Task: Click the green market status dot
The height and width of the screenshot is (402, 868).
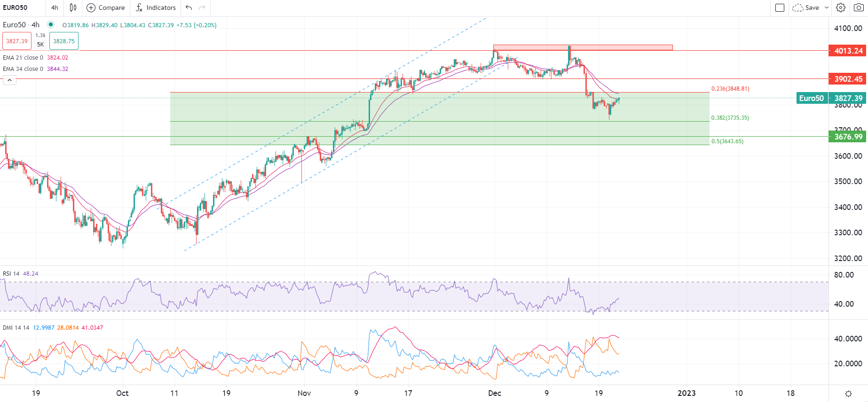Action: pos(51,24)
